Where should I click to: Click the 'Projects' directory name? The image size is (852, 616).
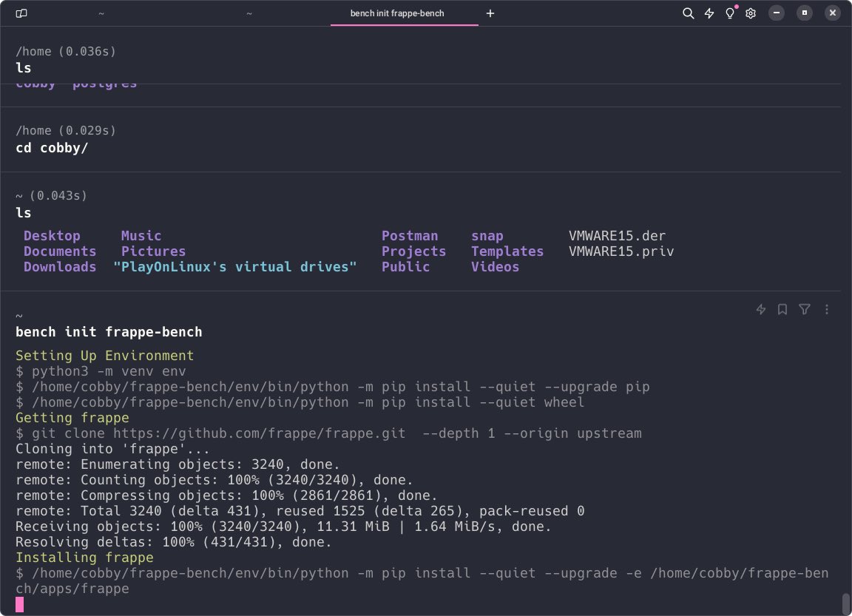pyautogui.click(x=413, y=251)
